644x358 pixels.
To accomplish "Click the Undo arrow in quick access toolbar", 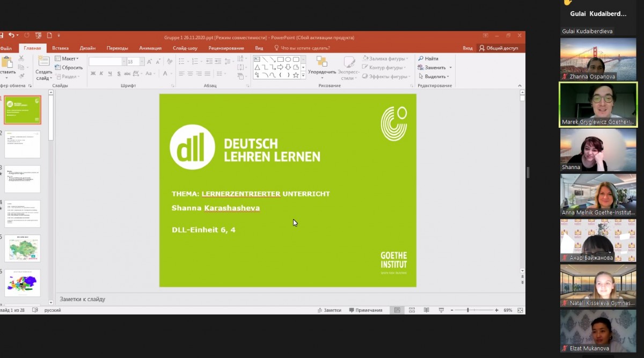I will pos(11,35).
